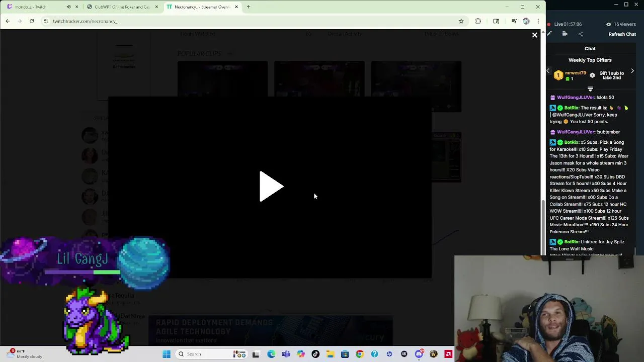Viewport: 644px width, 362px height.
Task: Open the Chrome side panel icon
Action: 496,21
